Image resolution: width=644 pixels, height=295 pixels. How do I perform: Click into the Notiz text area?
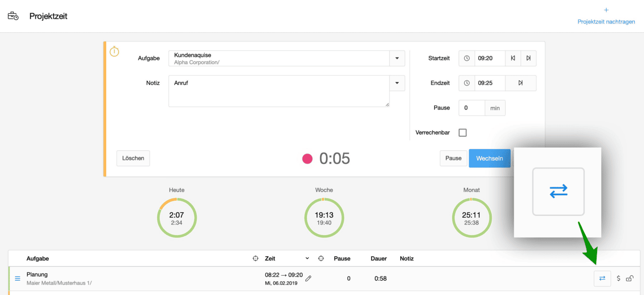pyautogui.click(x=279, y=91)
